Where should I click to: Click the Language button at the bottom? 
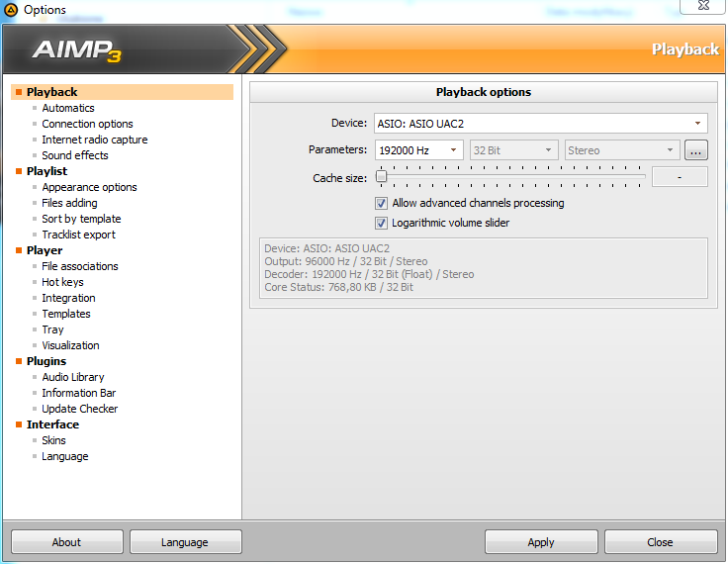185,541
